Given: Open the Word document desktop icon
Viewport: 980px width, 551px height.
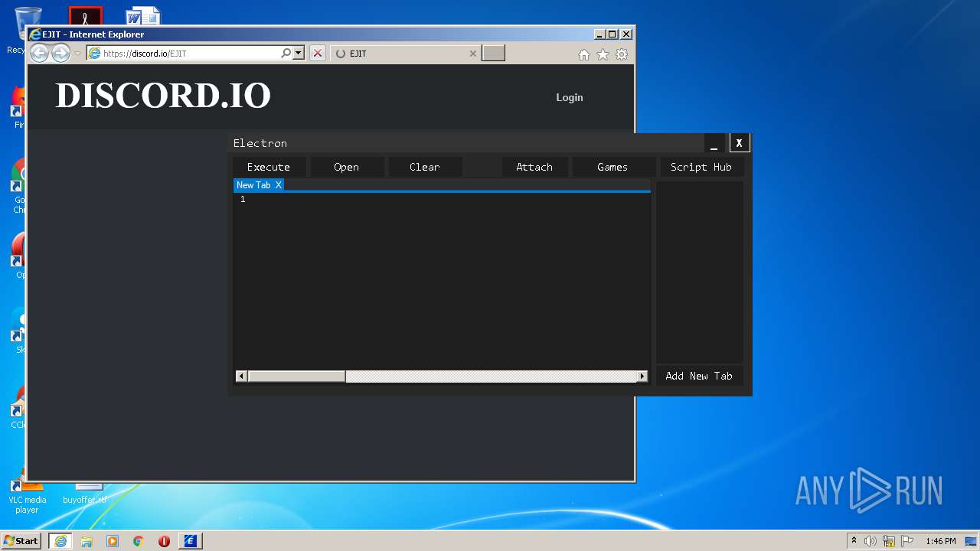Looking at the screenshot, I should (x=143, y=16).
